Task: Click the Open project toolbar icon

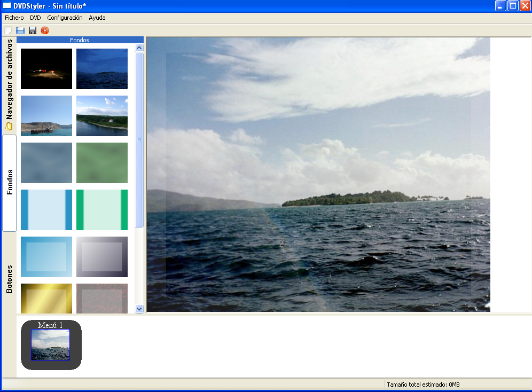Action: click(20, 30)
